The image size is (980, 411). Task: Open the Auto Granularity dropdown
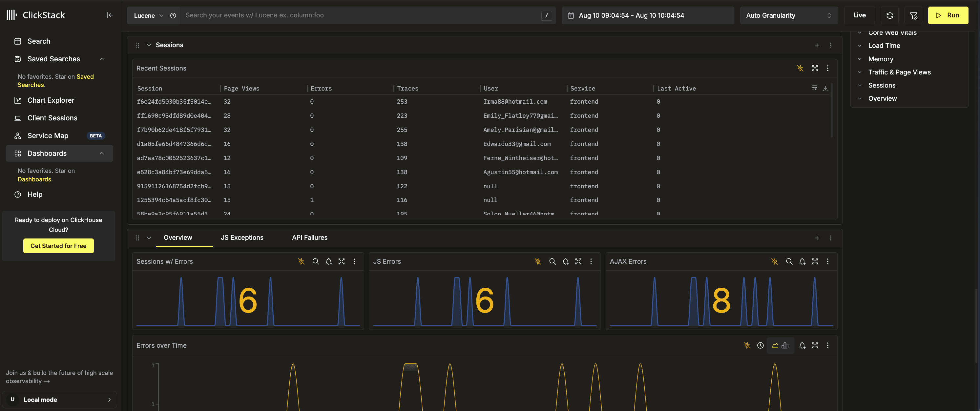pyautogui.click(x=789, y=16)
